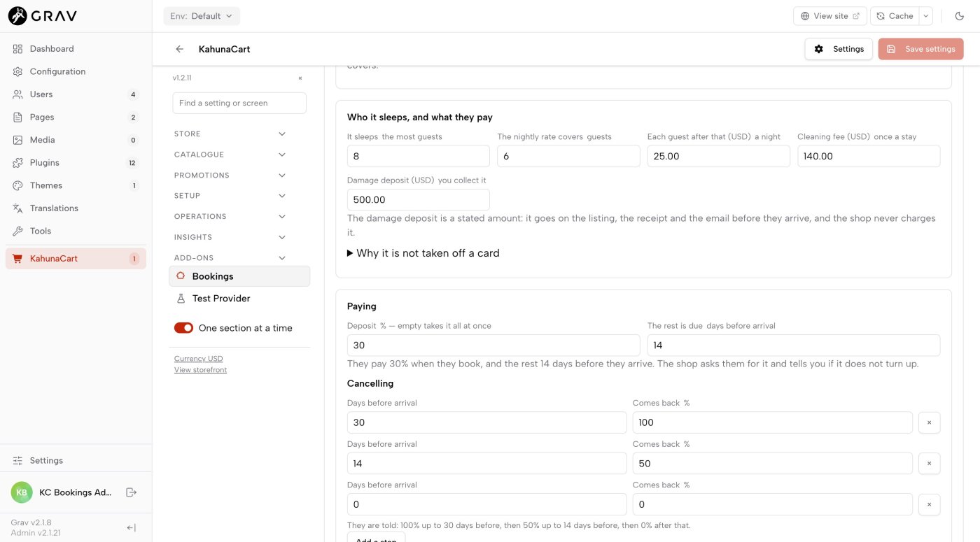Select the KahunaCart cart icon

point(17,259)
